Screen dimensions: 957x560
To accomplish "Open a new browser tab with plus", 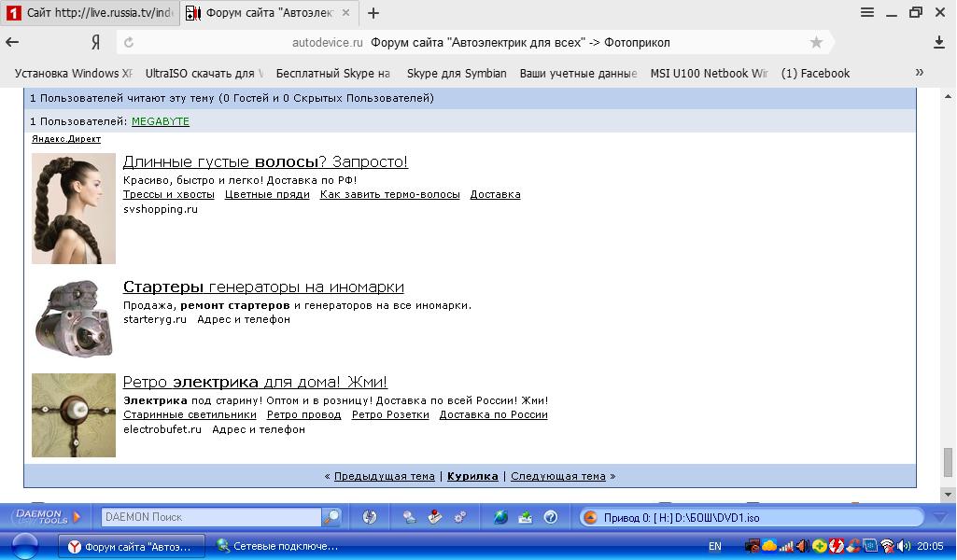I will (373, 13).
